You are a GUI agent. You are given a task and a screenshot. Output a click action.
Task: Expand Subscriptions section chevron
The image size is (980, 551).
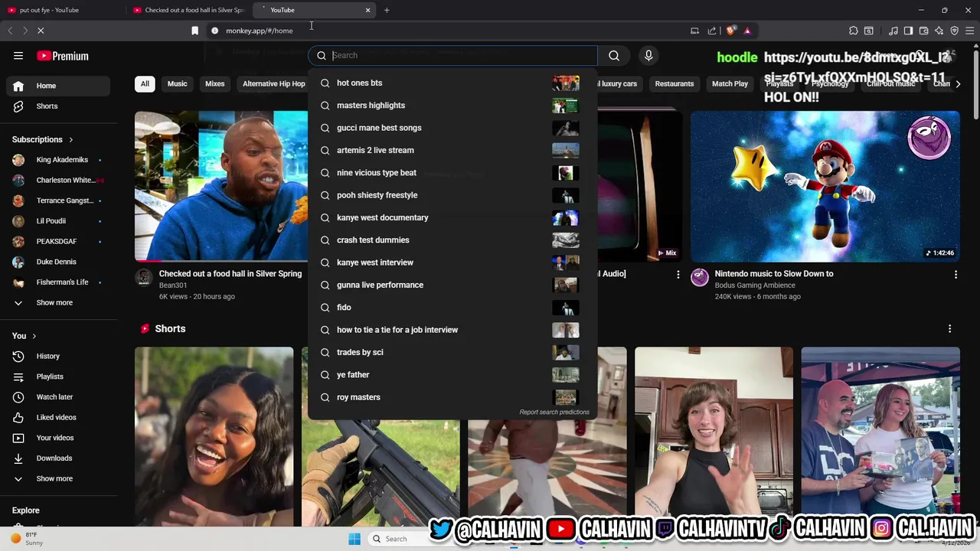(x=70, y=140)
